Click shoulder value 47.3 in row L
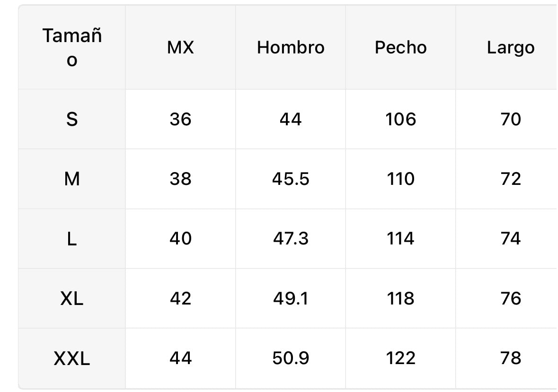558x392 pixels. [291, 238]
